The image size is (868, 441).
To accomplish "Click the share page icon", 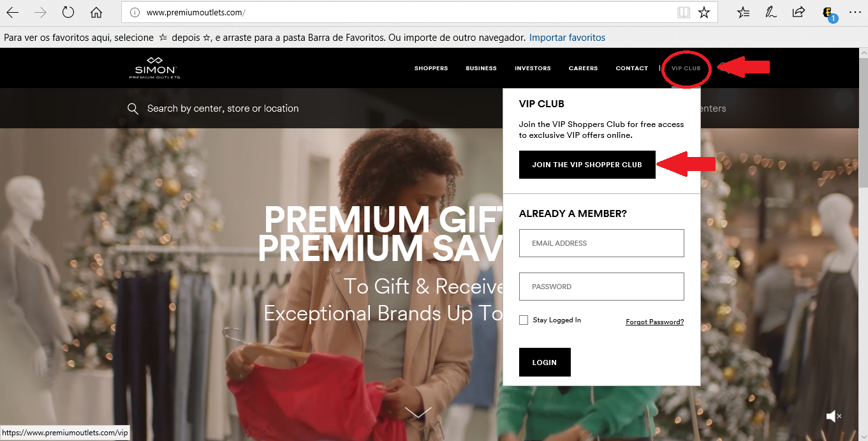I will [798, 12].
